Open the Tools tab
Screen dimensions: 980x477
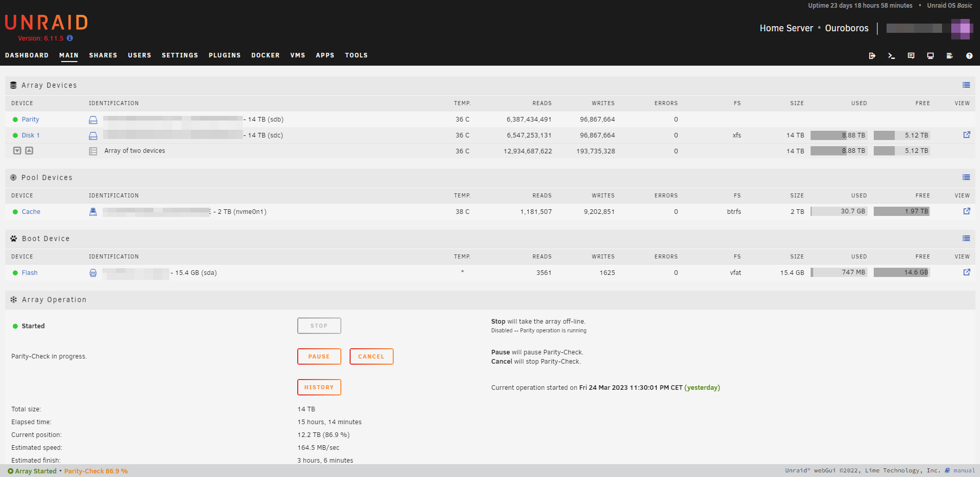pyautogui.click(x=356, y=55)
